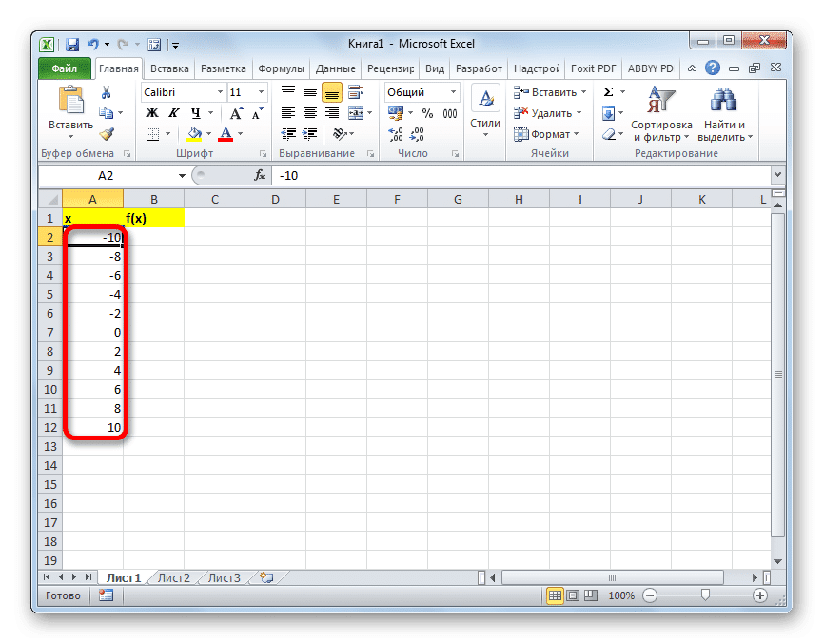Open the Calibri font name dropdown
824x644 pixels.
point(220,92)
